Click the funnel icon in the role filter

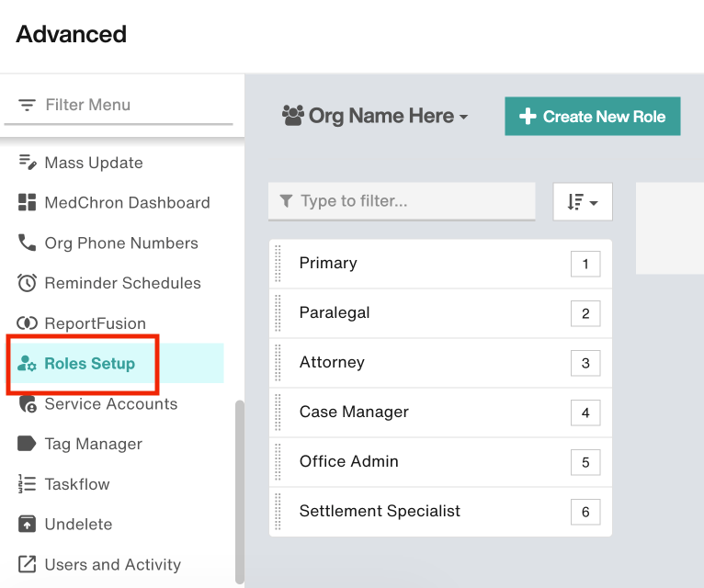coord(286,200)
